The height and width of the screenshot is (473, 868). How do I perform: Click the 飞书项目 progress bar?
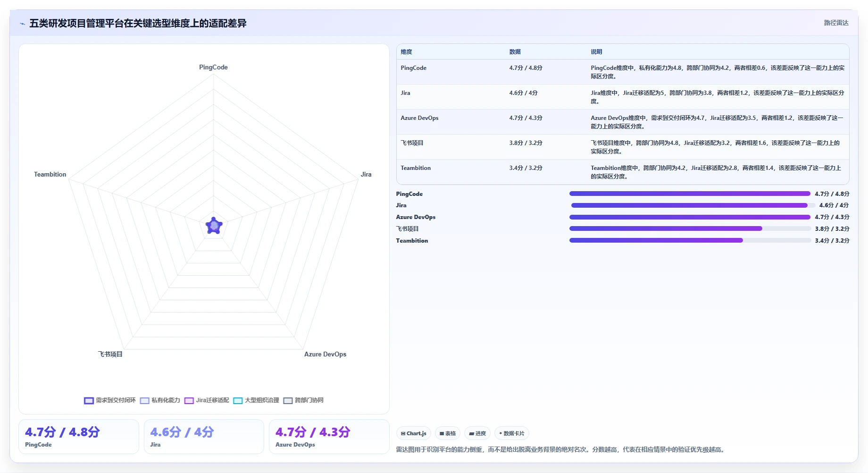coord(690,228)
